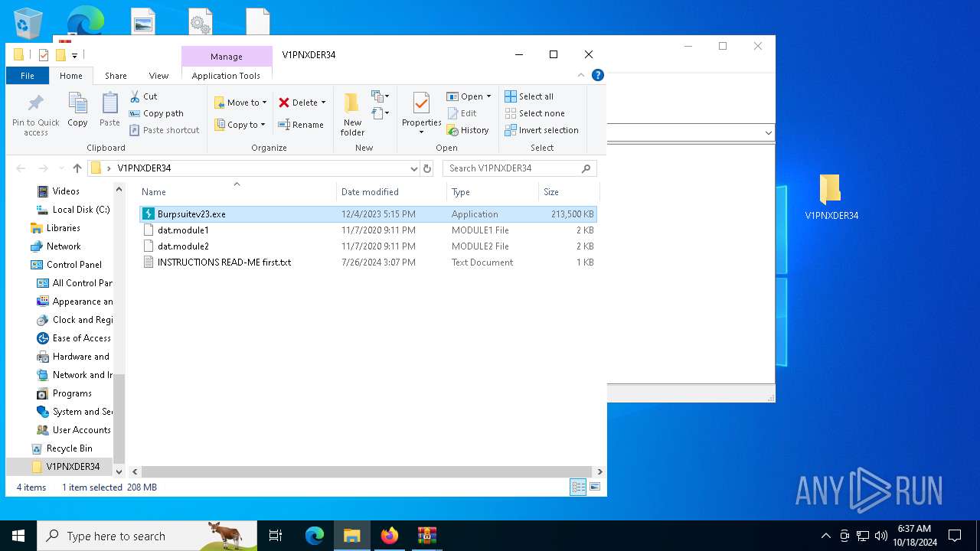Open Microsoft Edge from the taskbar
The image size is (980, 551).
point(315,536)
